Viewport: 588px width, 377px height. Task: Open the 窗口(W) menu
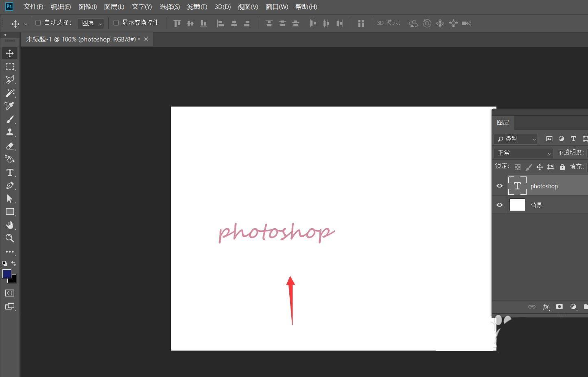(277, 7)
